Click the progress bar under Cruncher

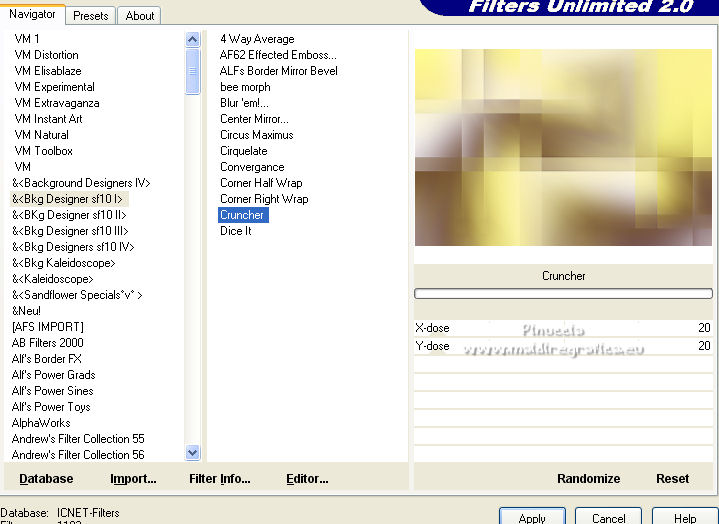[563, 293]
